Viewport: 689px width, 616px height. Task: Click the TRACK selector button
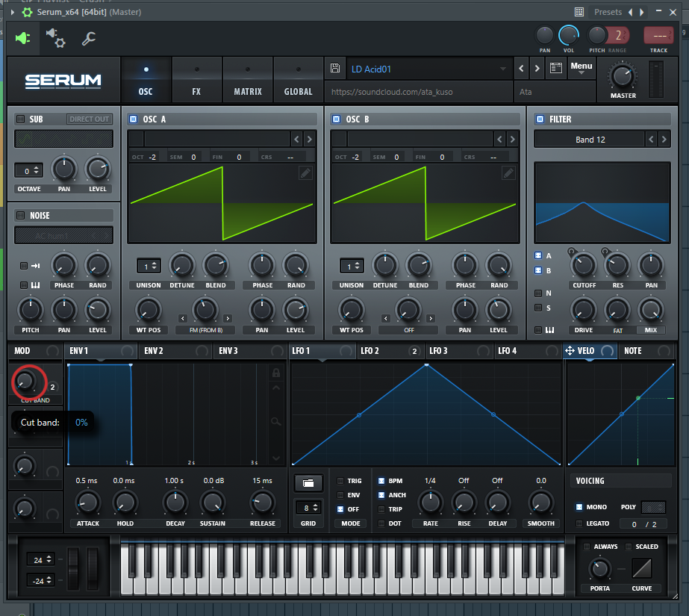tap(658, 36)
